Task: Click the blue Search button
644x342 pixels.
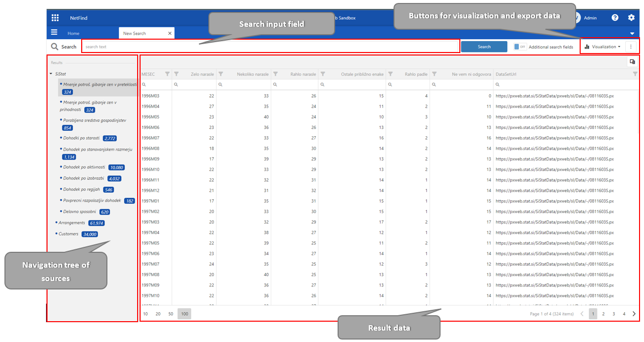Action: 484,47
